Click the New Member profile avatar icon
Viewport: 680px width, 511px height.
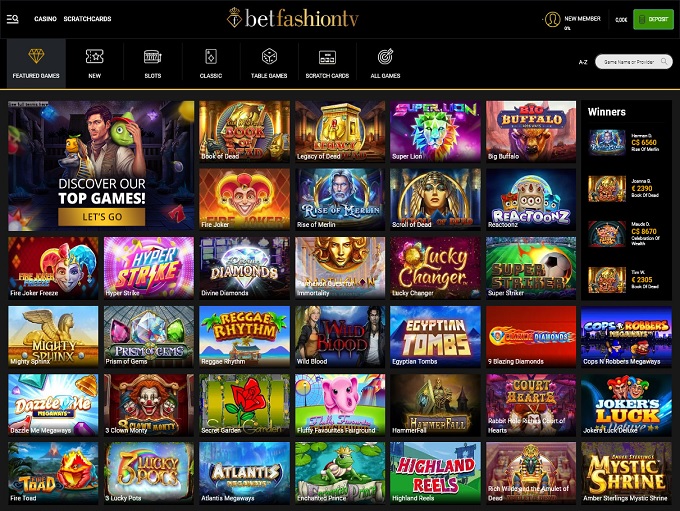coord(552,20)
